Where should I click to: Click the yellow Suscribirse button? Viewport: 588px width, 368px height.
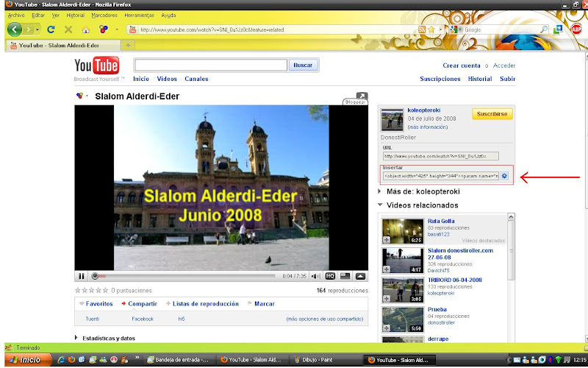[x=492, y=115]
